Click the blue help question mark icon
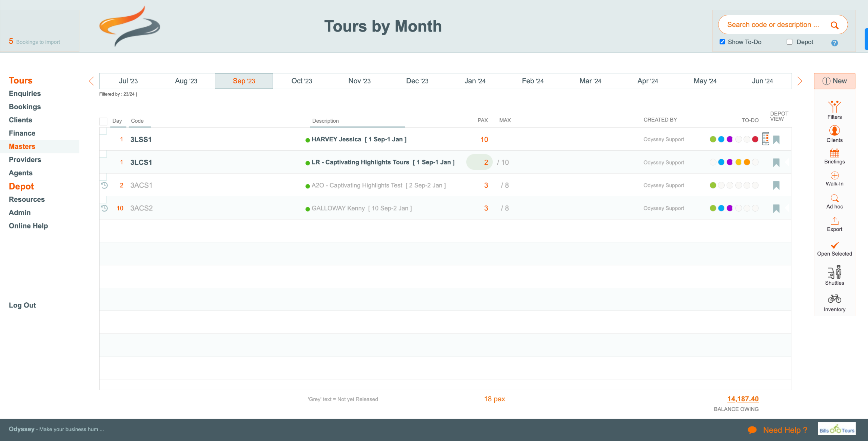868x441 pixels. tap(834, 43)
